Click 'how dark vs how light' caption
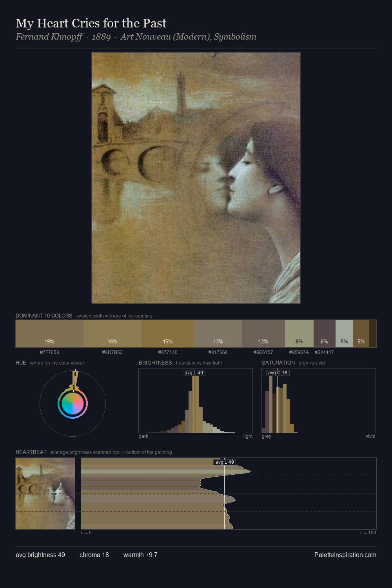Screen dimensions: 392x588 coord(199,363)
